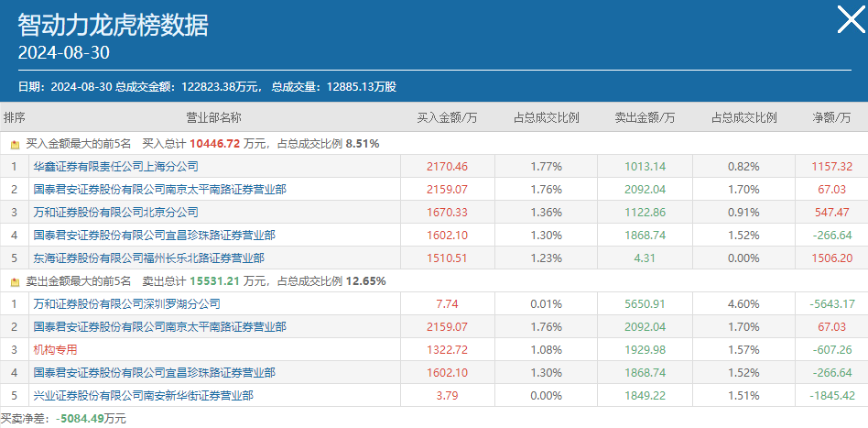Click the 1510.51 buy amount cell
868x428 pixels.
pos(448,258)
